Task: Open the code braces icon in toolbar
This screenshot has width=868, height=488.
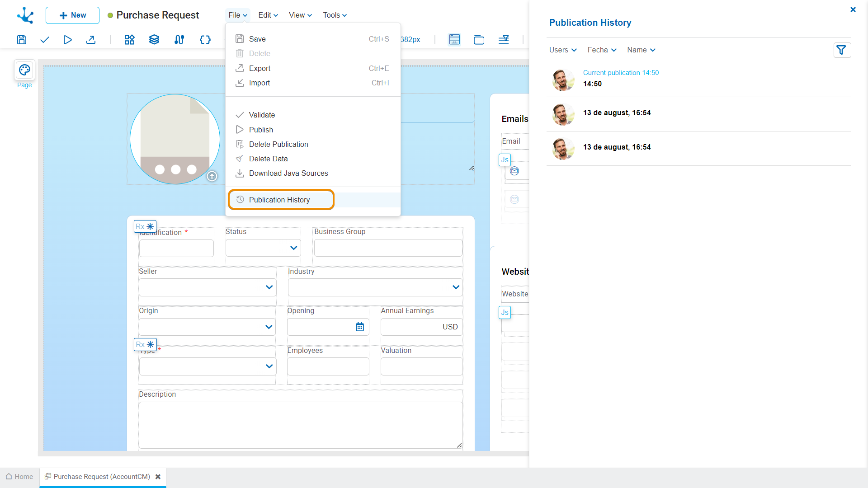Action: [x=205, y=40]
